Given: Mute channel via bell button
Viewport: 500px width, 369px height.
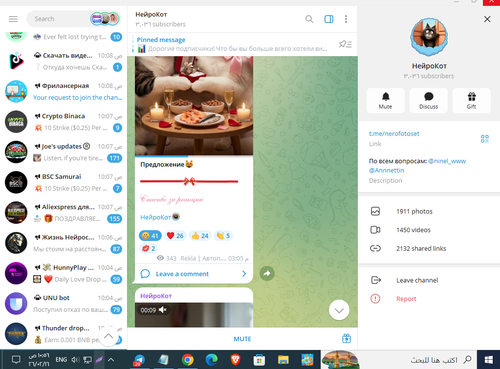Looking at the screenshot, I should [385, 100].
